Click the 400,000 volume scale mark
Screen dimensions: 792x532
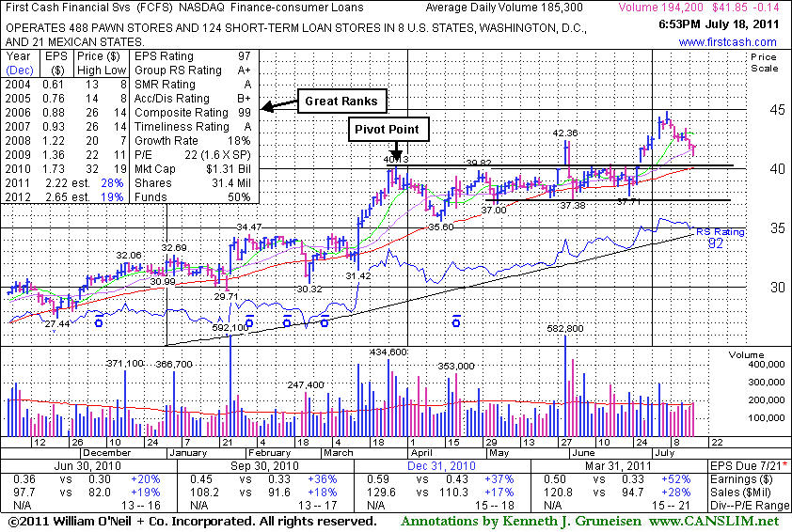tap(767, 365)
